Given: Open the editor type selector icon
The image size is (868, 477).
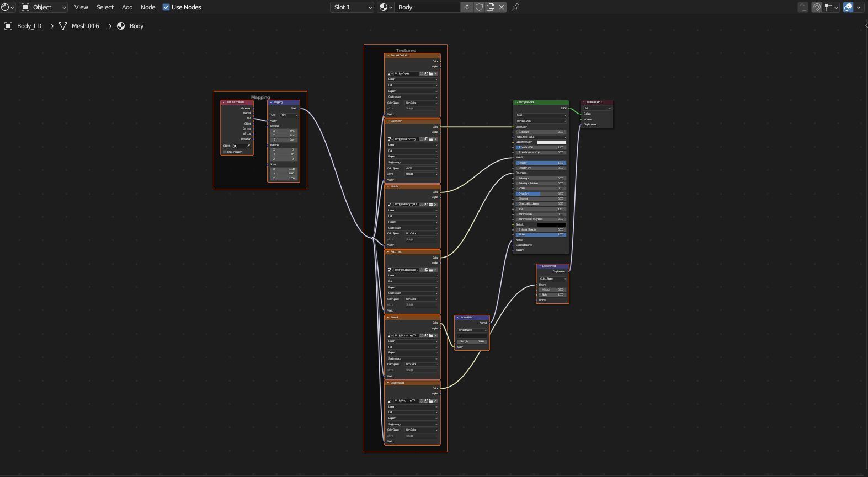Looking at the screenshot, I should pyautogui.click(x=8, y=7).
